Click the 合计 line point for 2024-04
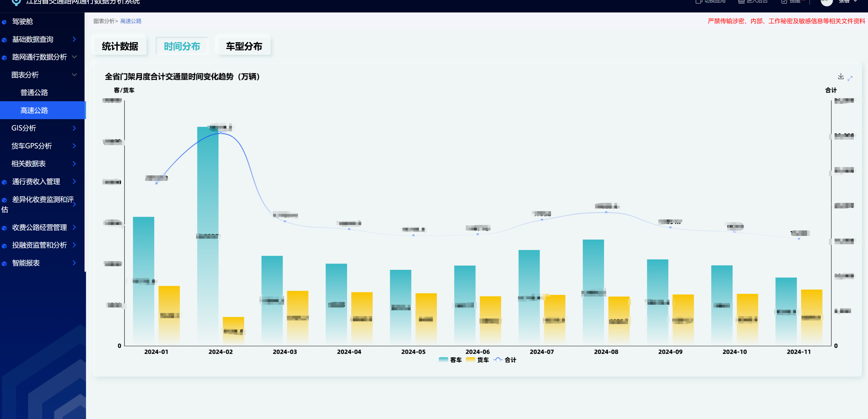Viewport: 868px width, 419px height. (349, 229)
